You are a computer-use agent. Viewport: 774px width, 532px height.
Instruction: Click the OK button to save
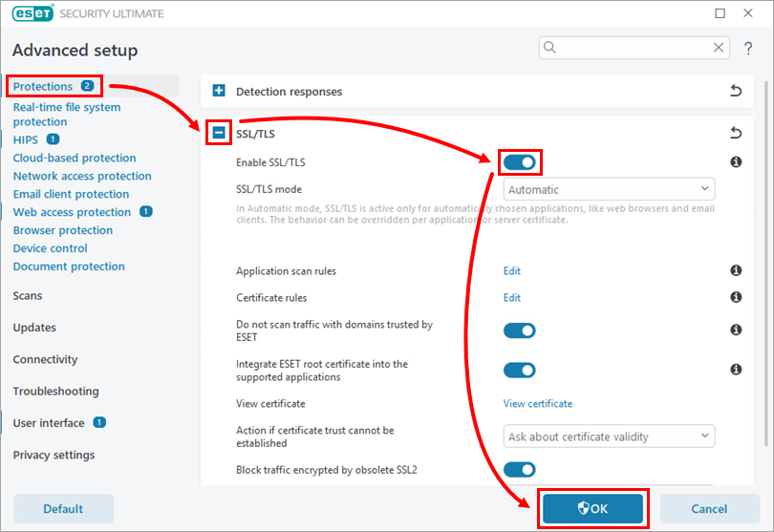tap(592, 509)
